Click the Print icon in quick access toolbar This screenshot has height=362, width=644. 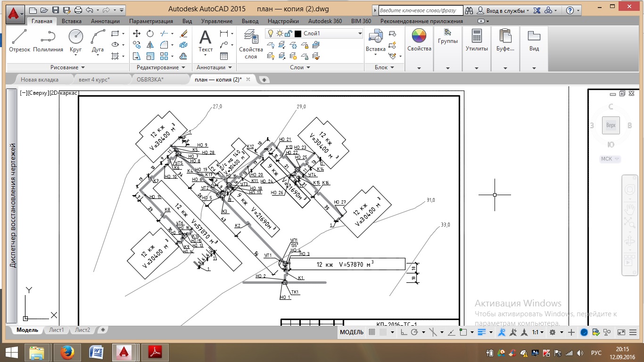tap(78, 10)
